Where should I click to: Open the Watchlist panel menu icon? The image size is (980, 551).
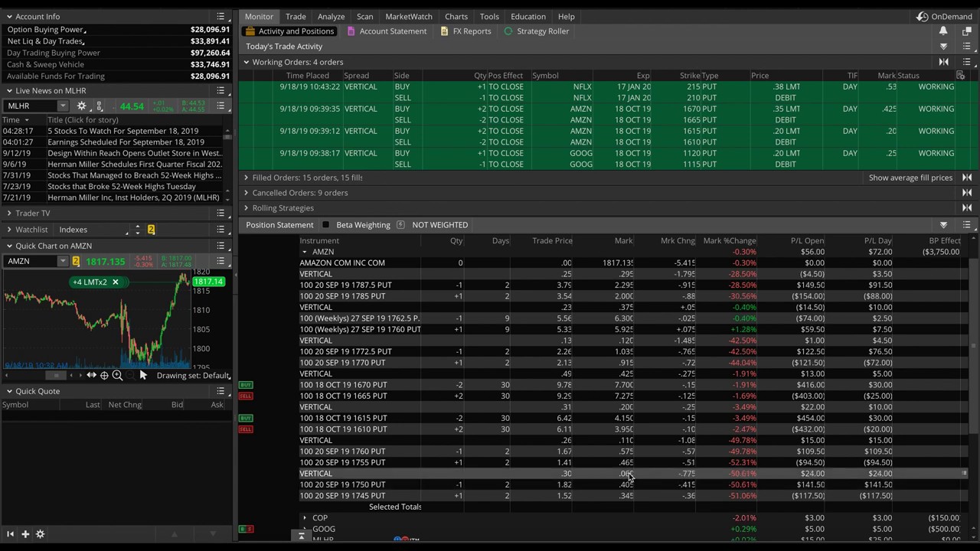(220, 230)
